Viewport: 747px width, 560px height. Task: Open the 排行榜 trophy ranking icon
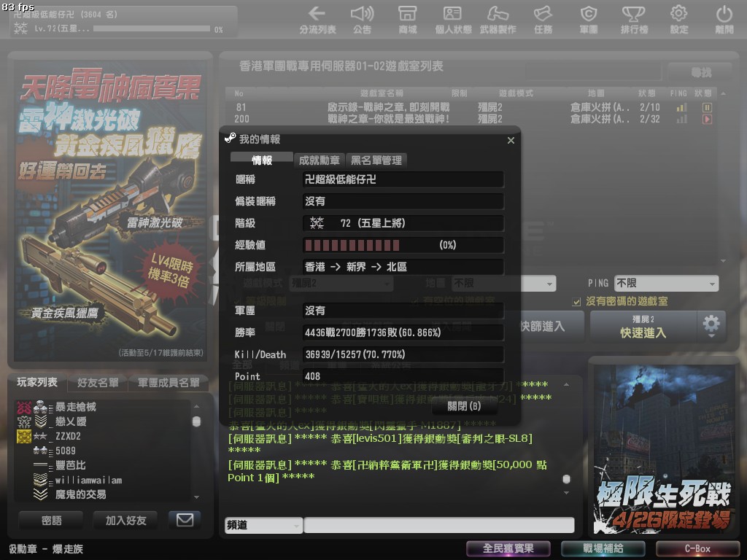(634, 14)
